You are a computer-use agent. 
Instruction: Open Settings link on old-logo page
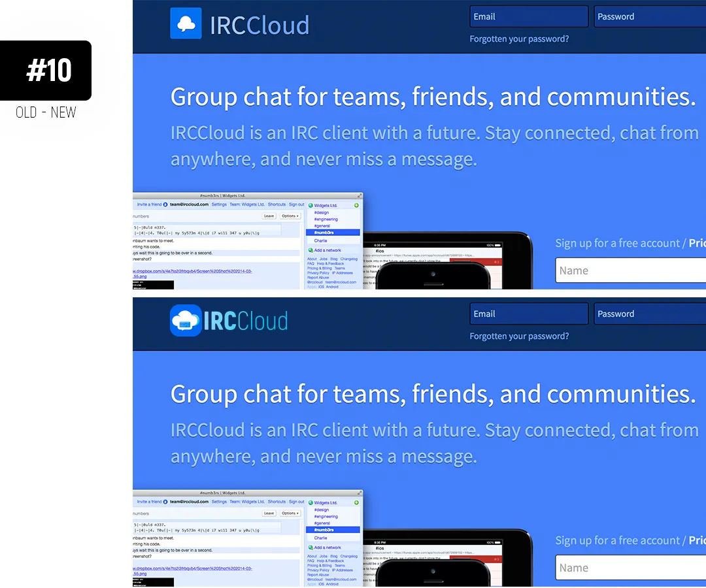point(219,204)
